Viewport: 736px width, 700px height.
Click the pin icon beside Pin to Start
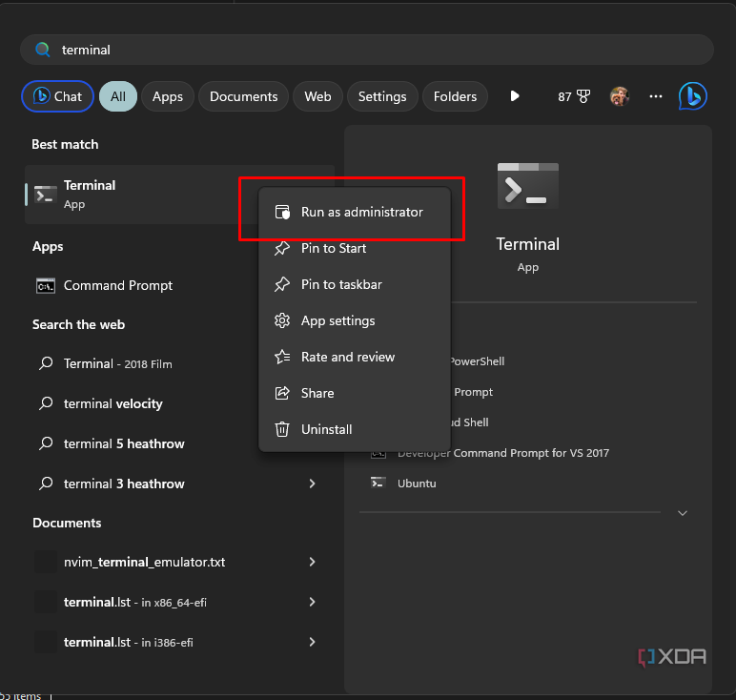tap(282, 248)
